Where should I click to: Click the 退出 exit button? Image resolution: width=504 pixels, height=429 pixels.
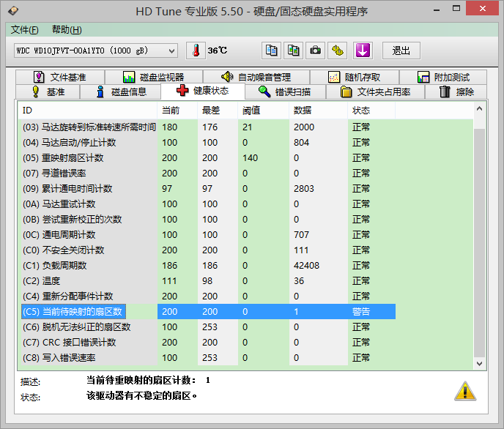[x=401, y=51]
